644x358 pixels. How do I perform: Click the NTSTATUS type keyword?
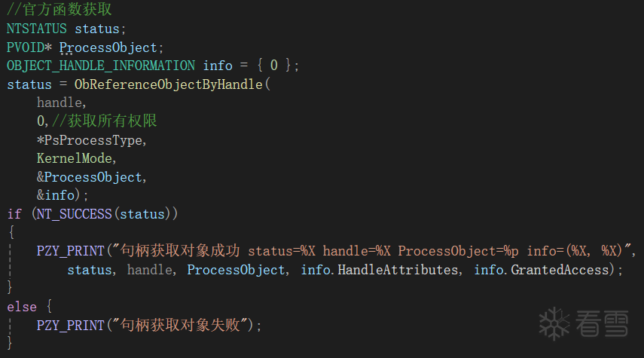tap(37, 29)
